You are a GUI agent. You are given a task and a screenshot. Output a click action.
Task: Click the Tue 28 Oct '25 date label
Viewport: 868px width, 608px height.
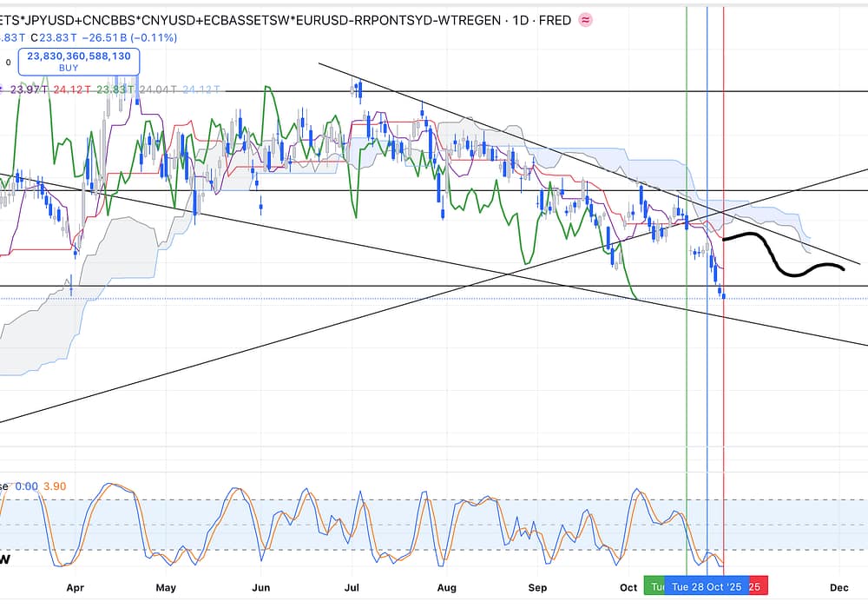click(707, 587)
